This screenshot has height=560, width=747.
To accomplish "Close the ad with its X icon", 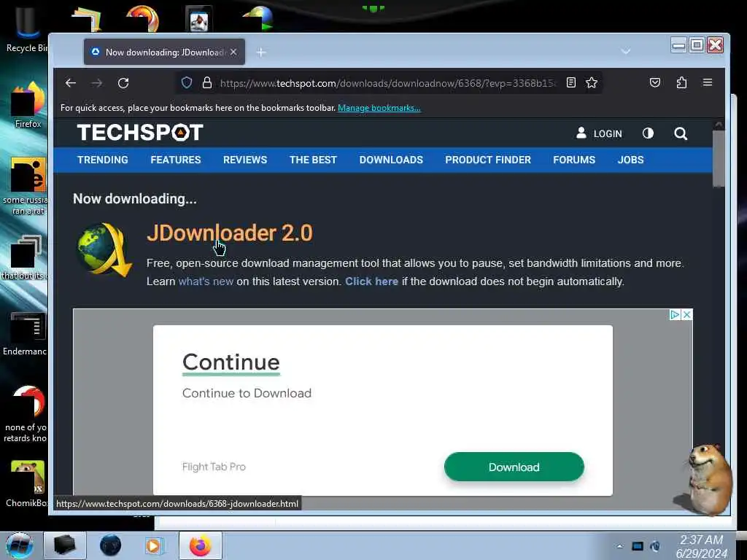I will pos(687,315).
